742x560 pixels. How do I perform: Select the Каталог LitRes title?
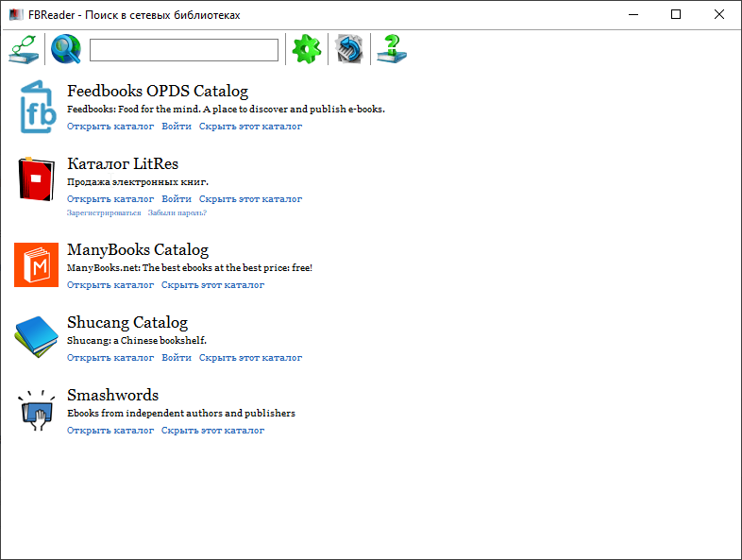(x=123, y=163)
